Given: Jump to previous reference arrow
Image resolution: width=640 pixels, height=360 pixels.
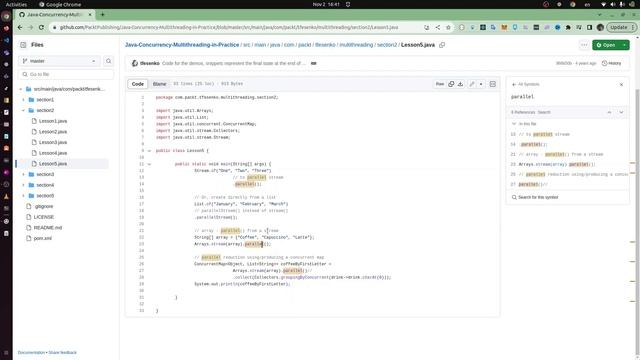Looking at the screenshot, I should coord(609,112).
